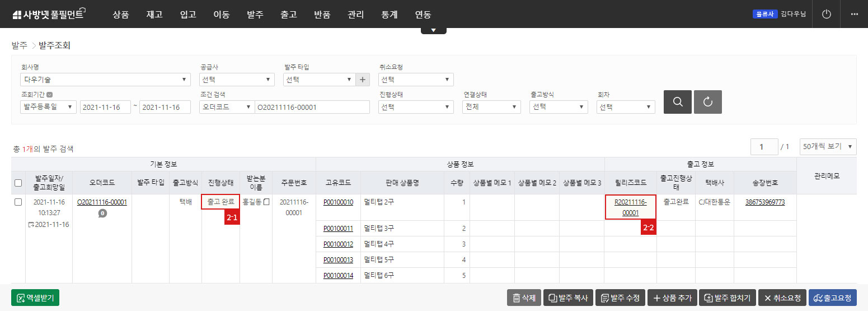Check the row checkbox for order O20211116-00001
This screenshot has height=311, width=868.
coord(18,202)
